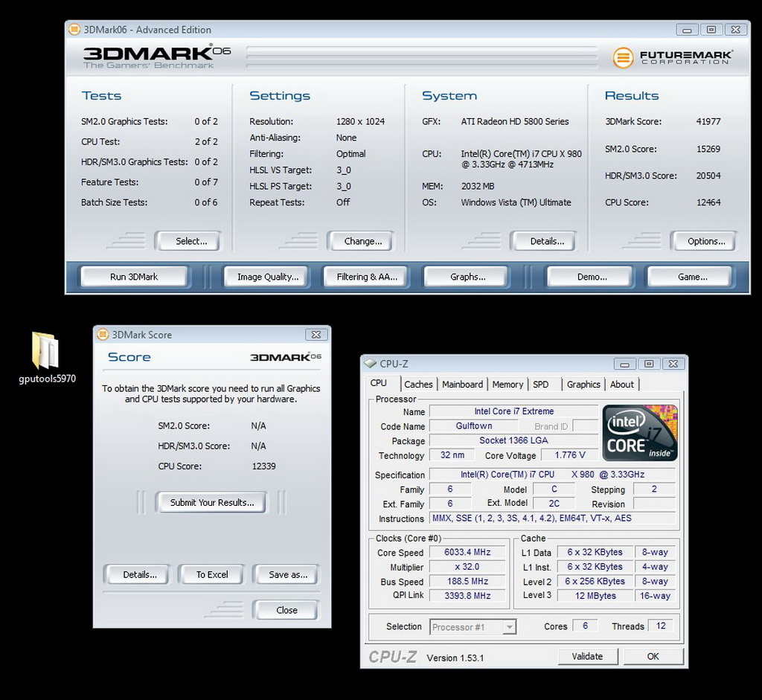Open the Graphs... button
This screenshot has height=700, width=762.
pos(467,277)
